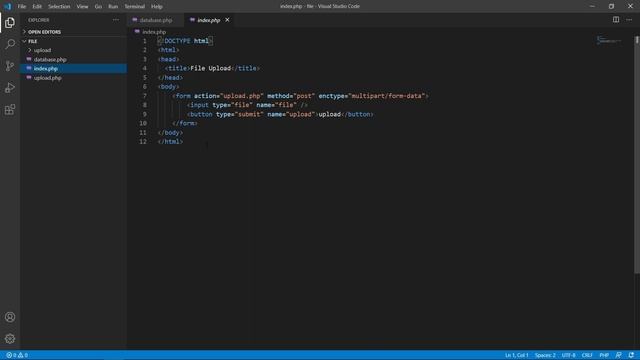
Task: Open the View menu
Action: (82, 7)
